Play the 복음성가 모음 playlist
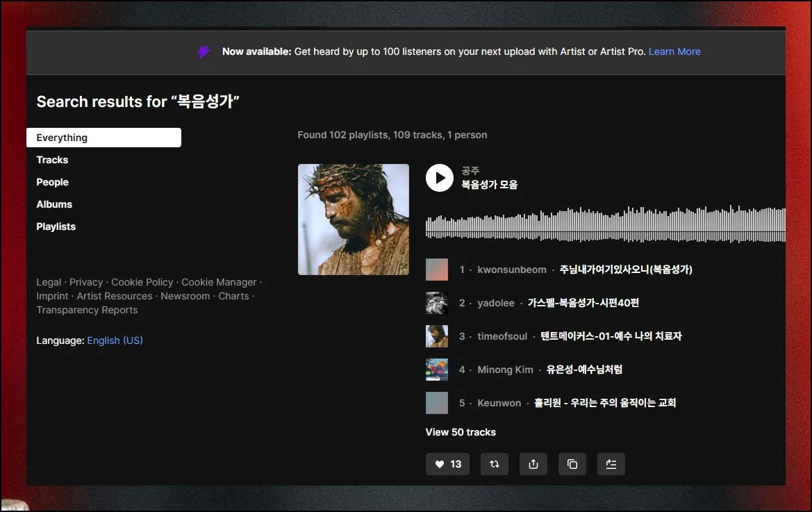This screenshot has width=812, height=512. pyautogui.click(x=440, y=178)
